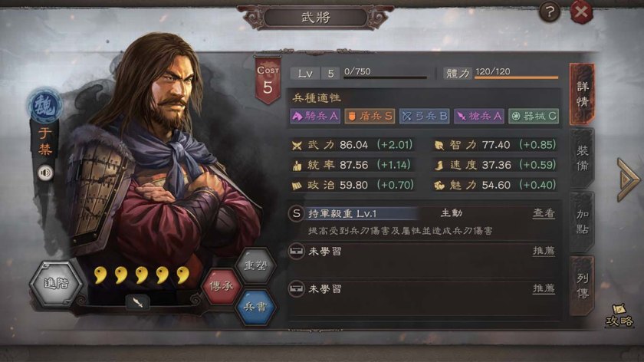Click the grey 重塑 hexagon
Viewport: 644px width, 362px height.
tap(255, 265)
